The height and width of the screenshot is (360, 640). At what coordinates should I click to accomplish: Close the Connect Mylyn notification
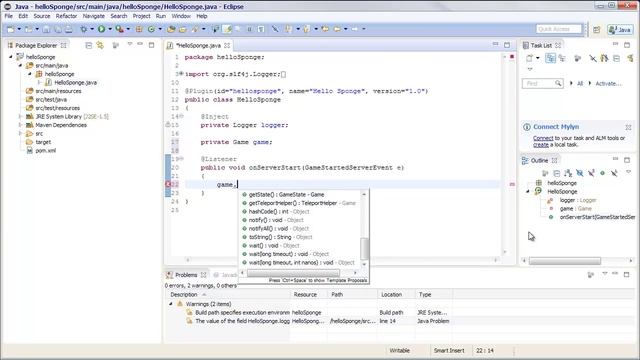point(628,127)
